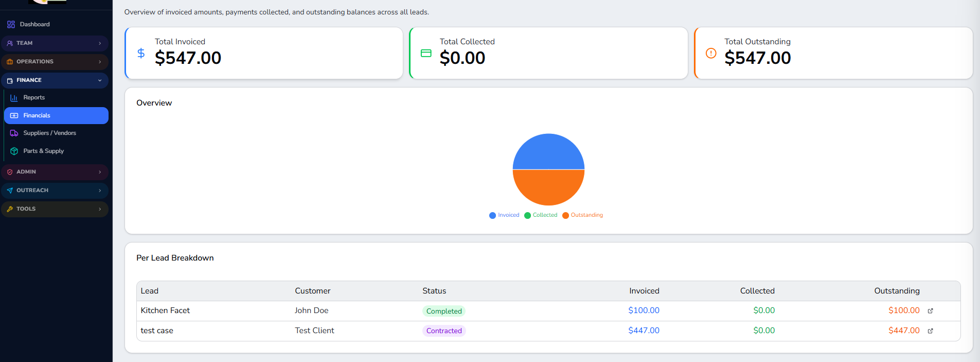Expand the OPERATIONS section chevron
The height and width of the screenshot is (362, 980).
coord(100,62)
